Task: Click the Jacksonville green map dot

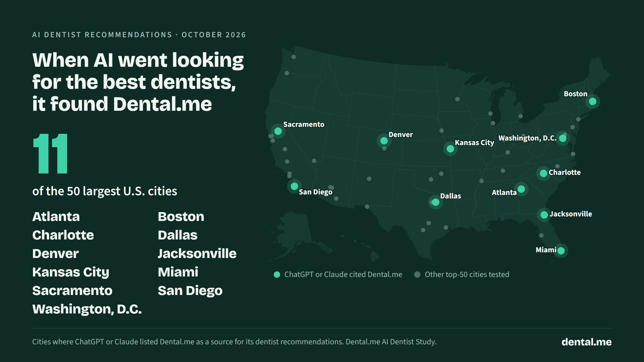Action: (x=544, y=215)
